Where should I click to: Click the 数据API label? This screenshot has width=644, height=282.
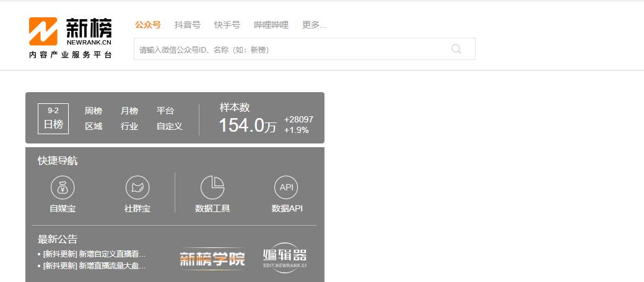tap(287, 208)
